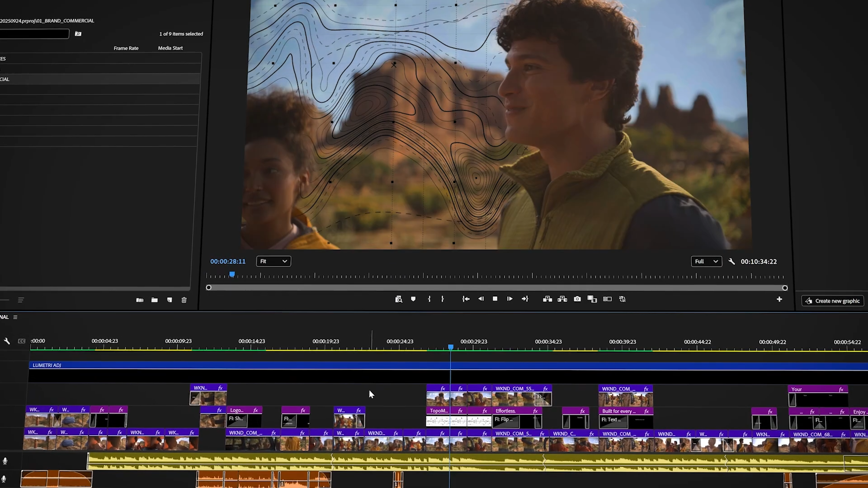Sort by Frame Rate column header
Screen dimensions: 868x488
coord(126,48)
